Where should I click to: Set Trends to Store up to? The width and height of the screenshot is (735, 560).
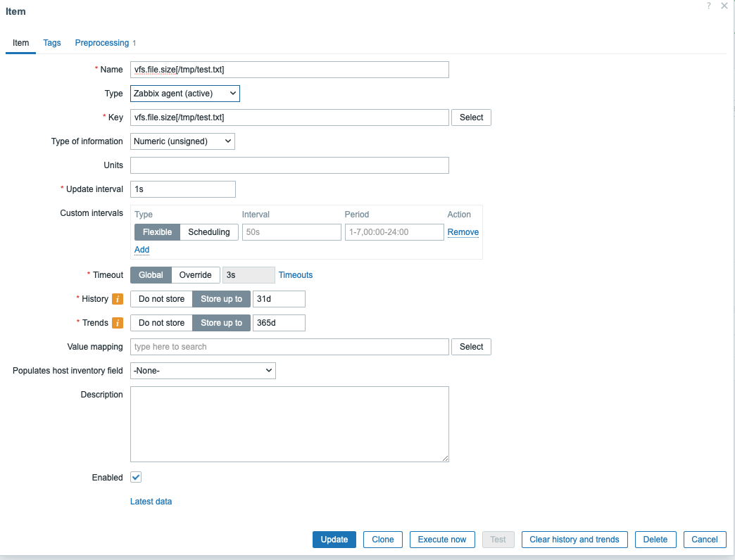click(221, 323)
